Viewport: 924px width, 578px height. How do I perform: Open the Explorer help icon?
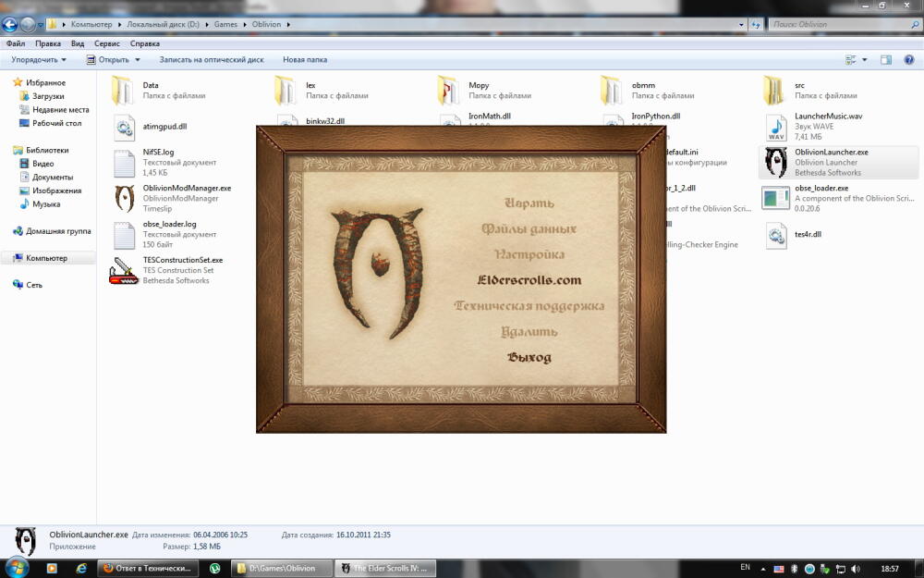coord(908,59)
